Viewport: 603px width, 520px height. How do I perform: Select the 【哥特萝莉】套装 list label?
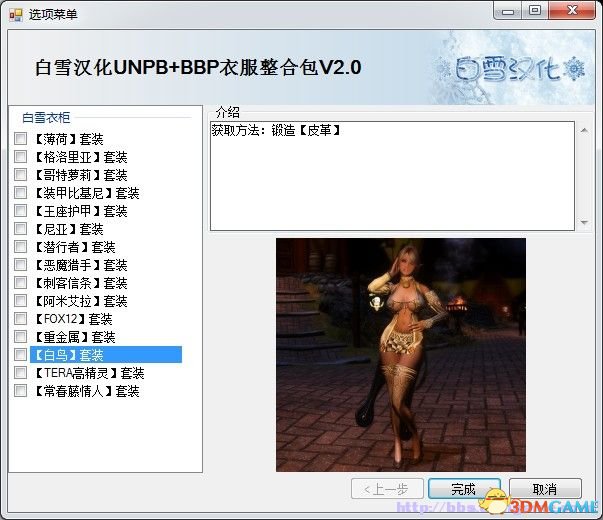tap(81, 175)
